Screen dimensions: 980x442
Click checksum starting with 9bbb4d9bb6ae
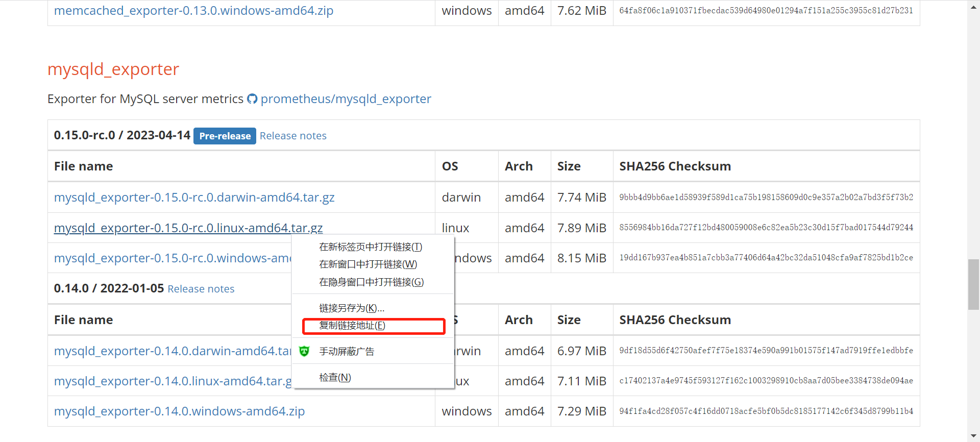tap(766, 197)
